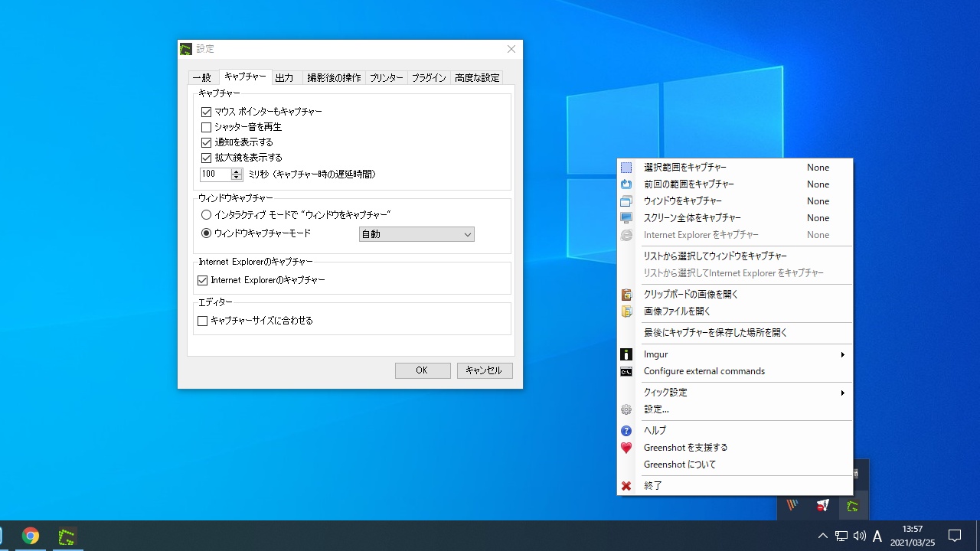Choose Configure external commands menu item
Image resolution: width=980 pixels, height=551 pixels.
pos(735,371)
